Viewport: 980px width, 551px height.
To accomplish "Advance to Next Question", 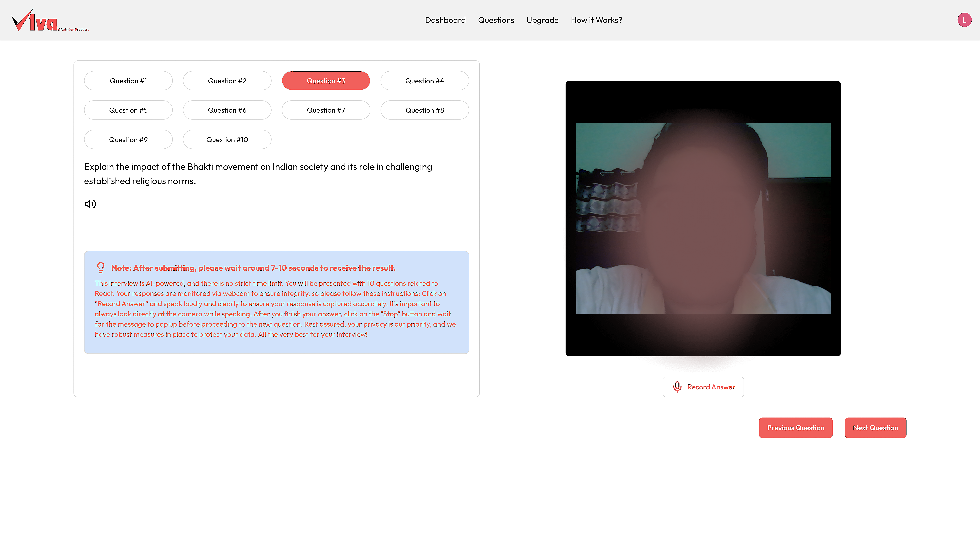I will click(875, 428).
